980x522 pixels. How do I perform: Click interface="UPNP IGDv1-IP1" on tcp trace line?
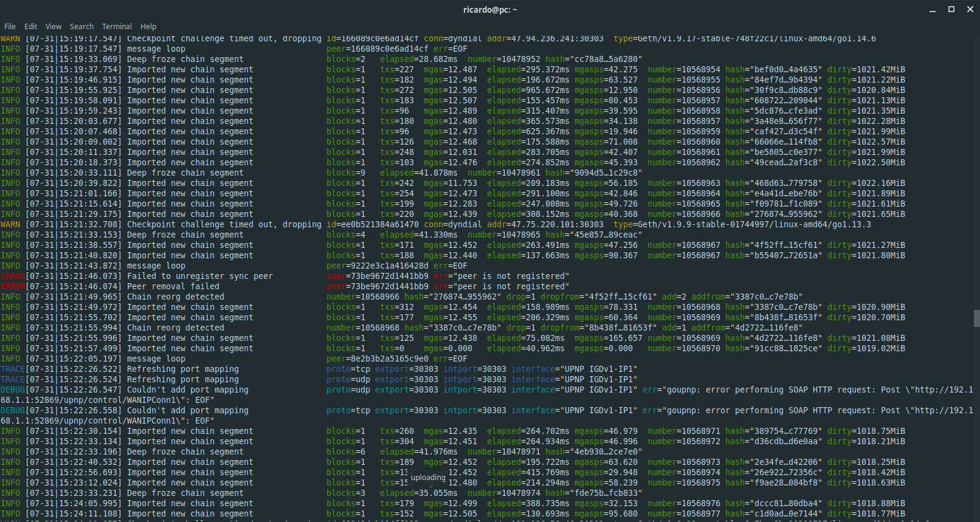(x=575, y=369)
